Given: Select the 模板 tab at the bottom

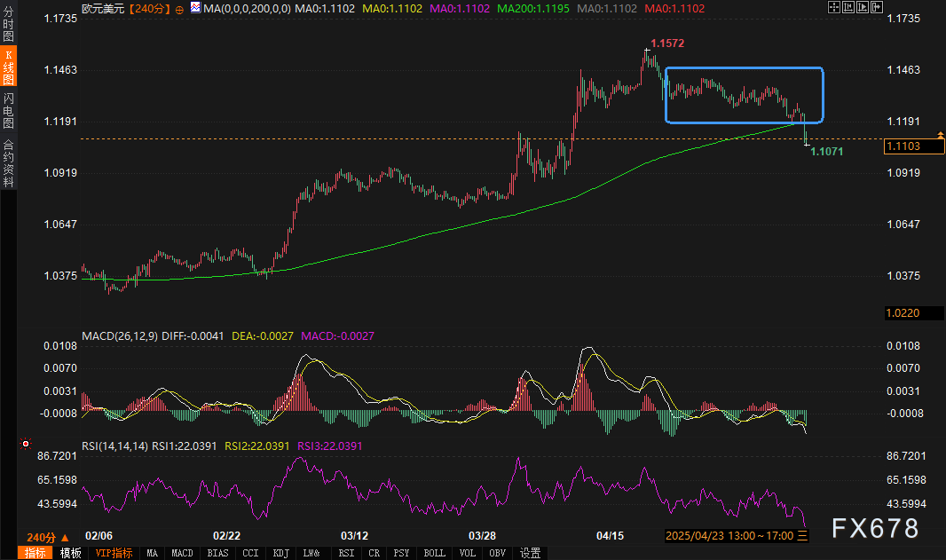Looking at the screenshot, I should coord(71,553).
